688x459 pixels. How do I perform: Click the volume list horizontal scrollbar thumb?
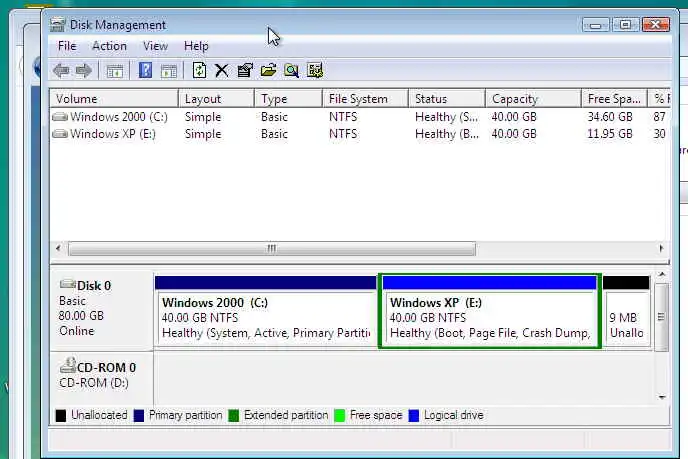click(272, 249)
